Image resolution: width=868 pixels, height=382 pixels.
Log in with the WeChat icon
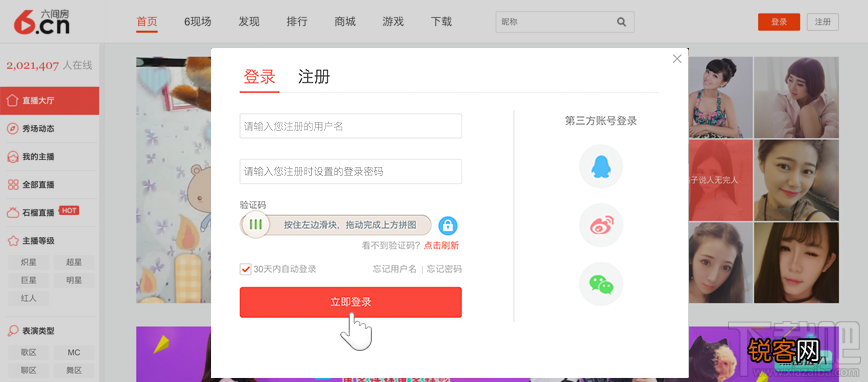click(601, 284)
